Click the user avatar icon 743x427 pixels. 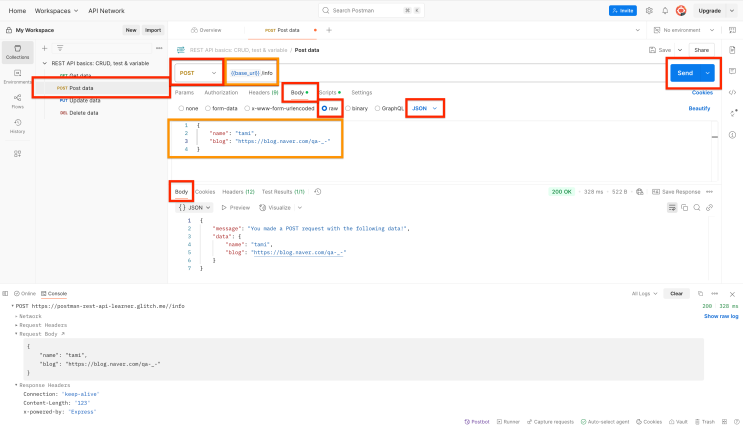tap(681, 10)
